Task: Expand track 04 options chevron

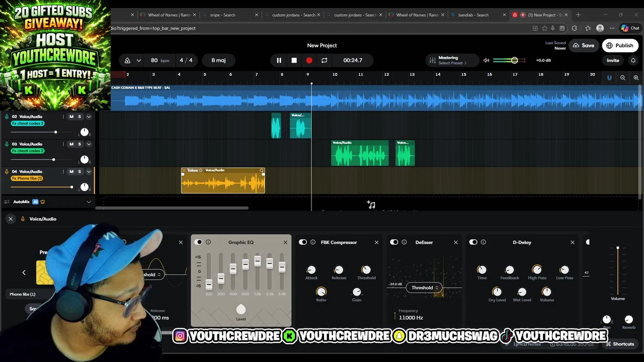Action: 89,171
